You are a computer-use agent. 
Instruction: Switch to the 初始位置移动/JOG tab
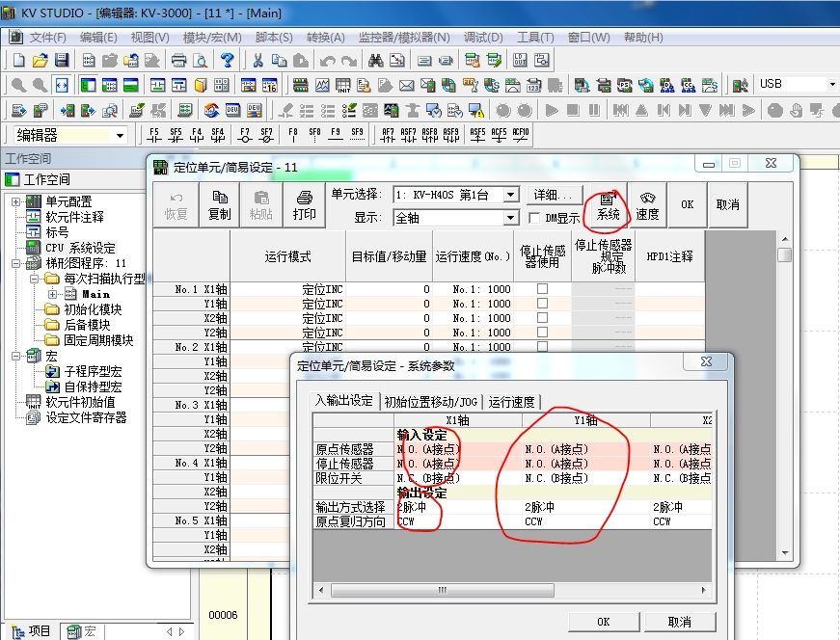coord(431,402)
